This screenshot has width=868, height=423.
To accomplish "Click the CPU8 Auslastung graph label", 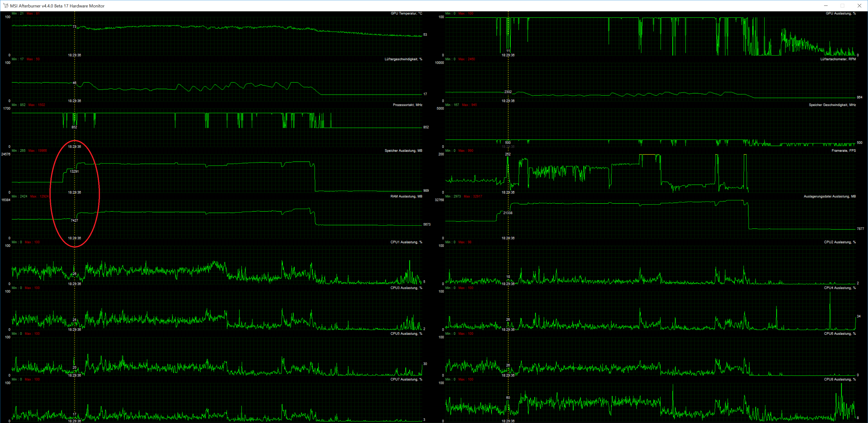I will click(840, 380).
